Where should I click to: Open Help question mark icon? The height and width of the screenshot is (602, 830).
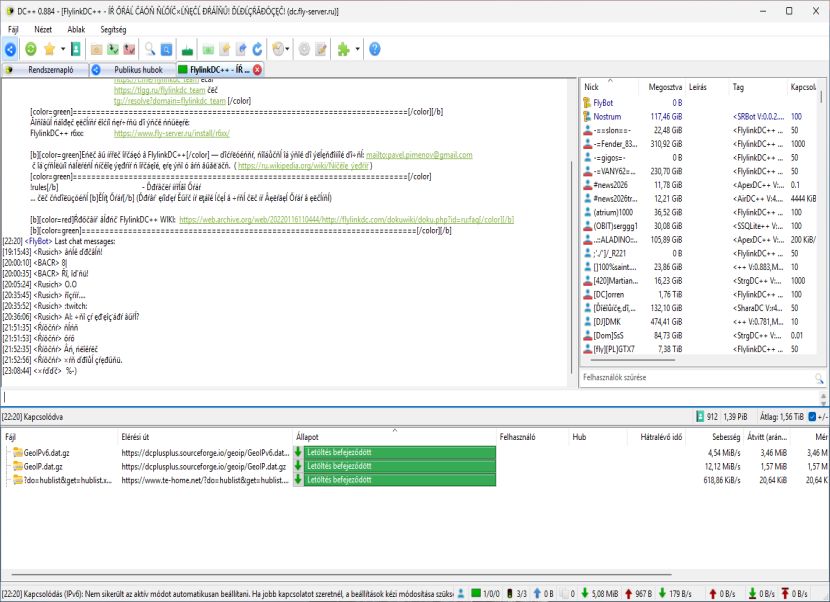(375, 49)
